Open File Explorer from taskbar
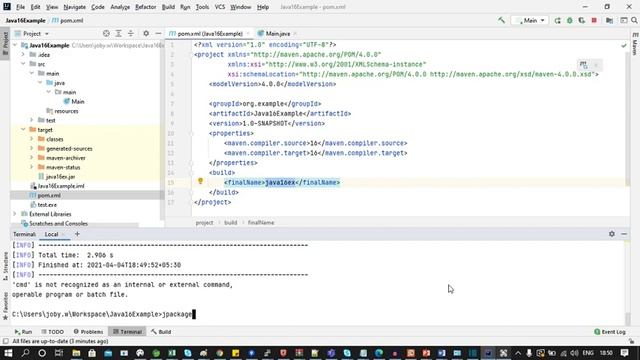 (76, 353)
